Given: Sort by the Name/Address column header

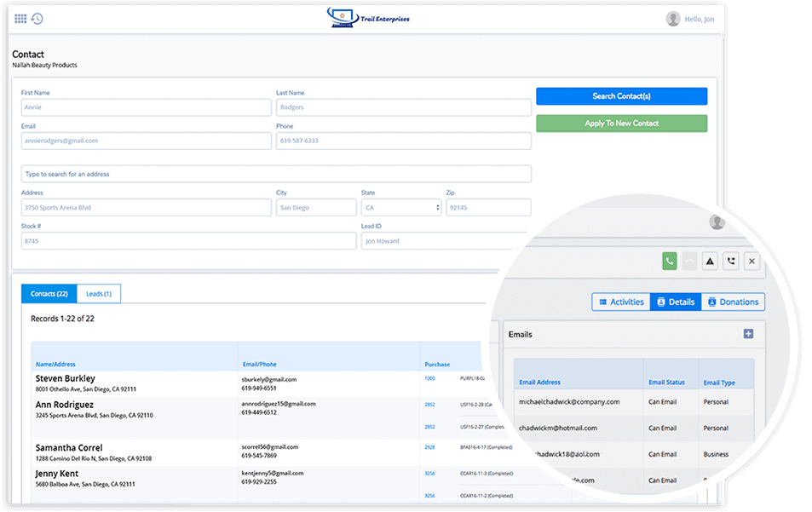Looking at the screenshot, I should 55,365.
